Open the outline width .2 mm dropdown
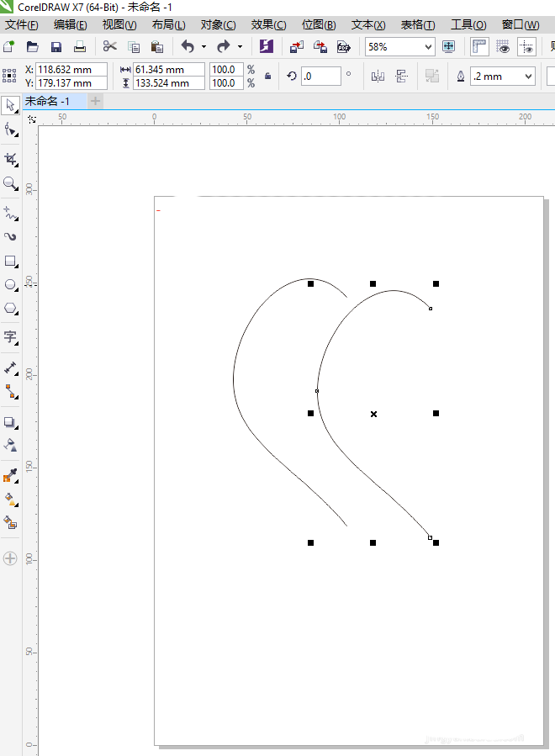Screen dimensions: 555x756 click(x=528, y=77)
